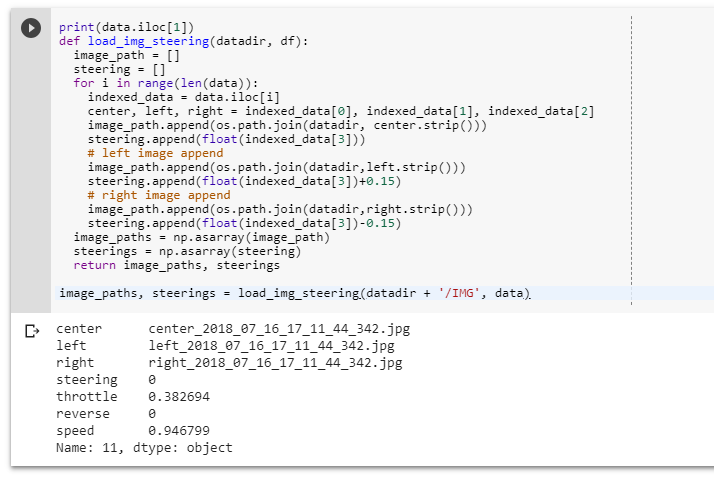Click the 'center, left, right =' assignment line

(341, 112)
